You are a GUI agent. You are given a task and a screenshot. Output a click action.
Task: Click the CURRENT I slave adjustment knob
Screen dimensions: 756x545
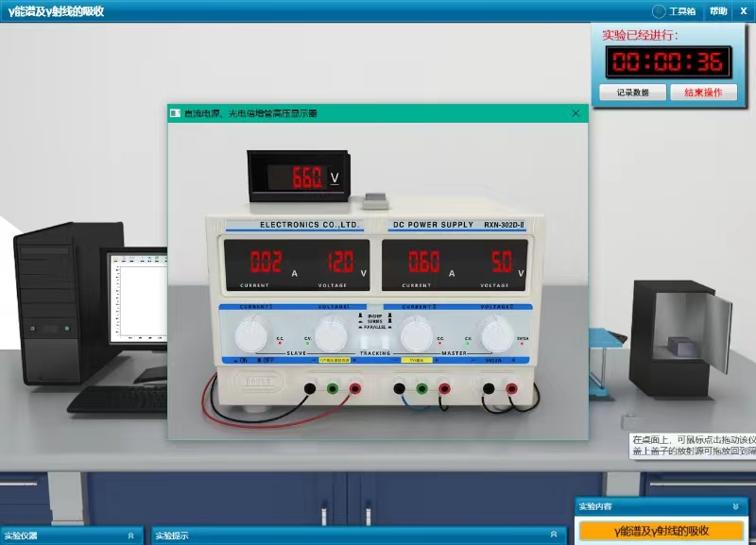(x=252, y=333)
